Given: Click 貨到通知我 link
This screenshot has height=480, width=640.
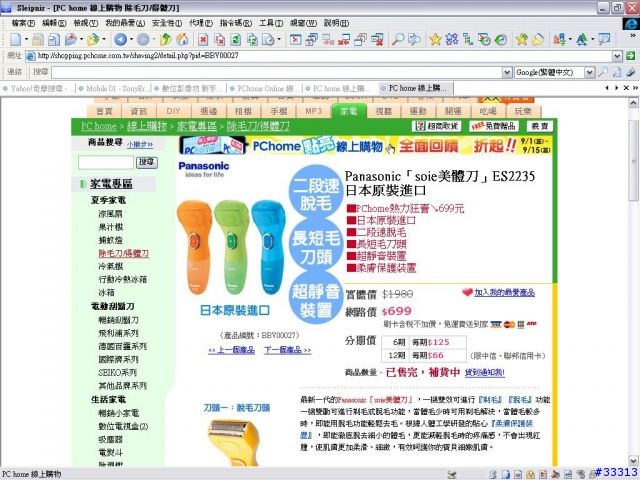Looking at the screenshot, I should [x=484, y=372].
